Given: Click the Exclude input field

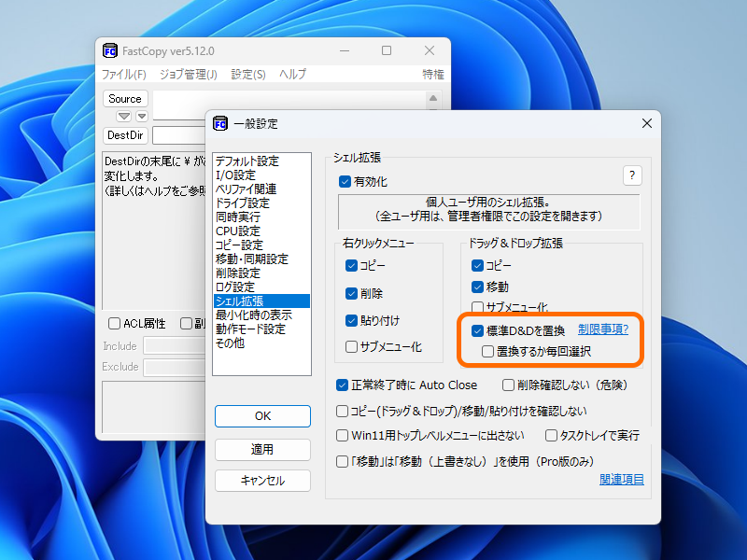Looking at the screenshot, I should coord(175,367).
